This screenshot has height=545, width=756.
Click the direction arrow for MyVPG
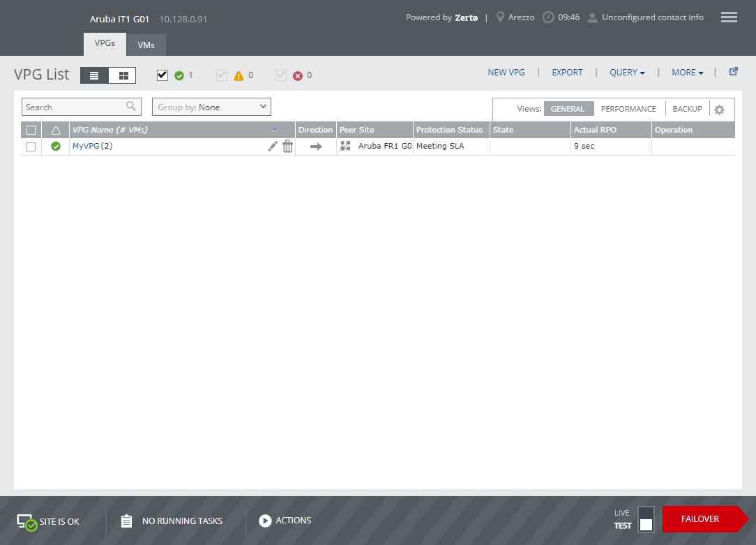[316, 147]
